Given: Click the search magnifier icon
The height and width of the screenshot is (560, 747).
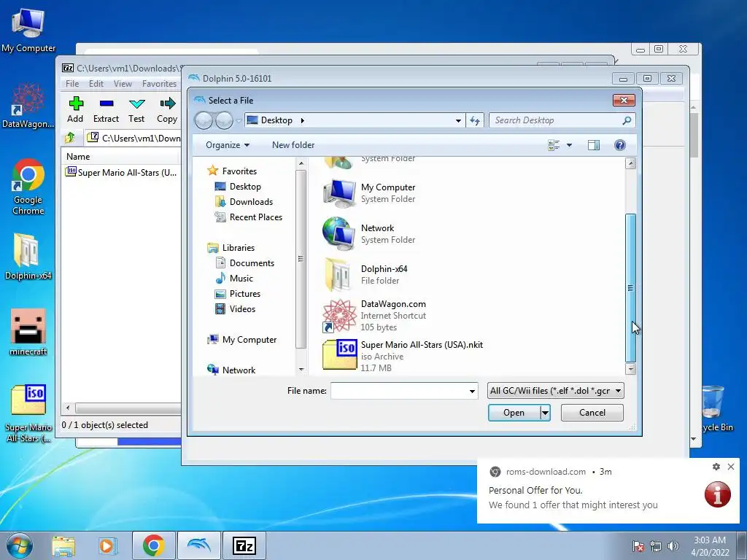Looking at the screenshot, I should pos(627,120).
